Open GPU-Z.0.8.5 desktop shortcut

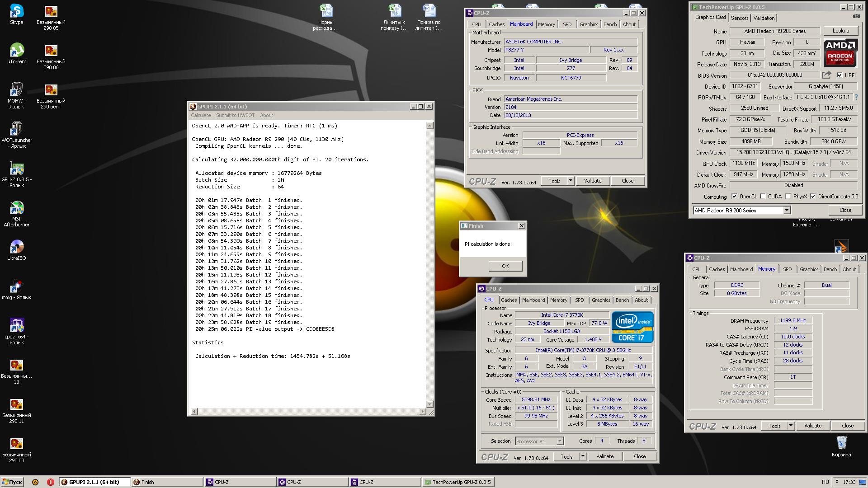tap(17, 174)
